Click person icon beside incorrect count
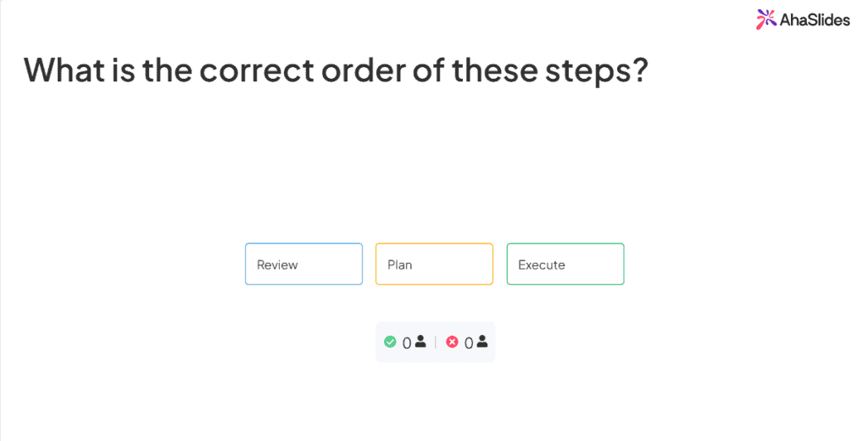The image size is (868, 441). pyautogui.click(x=482, y=341)
